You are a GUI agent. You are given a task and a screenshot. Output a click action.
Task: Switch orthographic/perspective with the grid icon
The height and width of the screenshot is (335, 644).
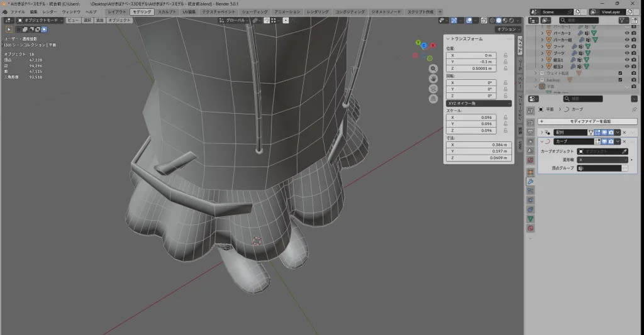coord(433,99)
